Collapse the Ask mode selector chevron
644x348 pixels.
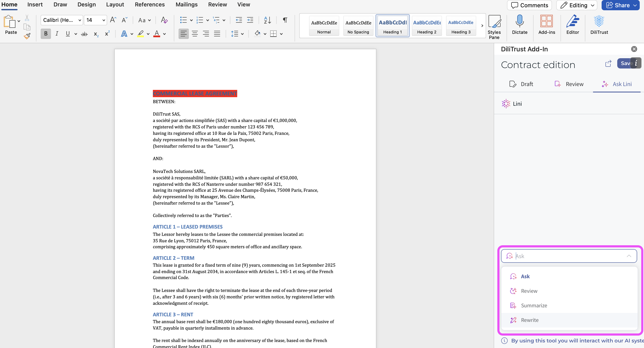pos(629,256)
